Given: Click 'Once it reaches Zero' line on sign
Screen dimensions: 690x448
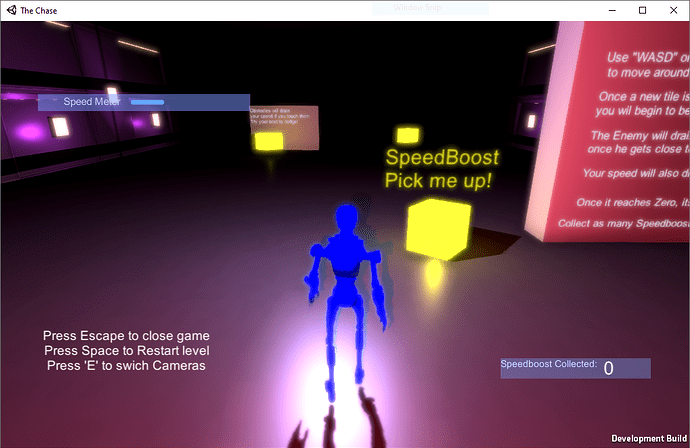Looking at the screenshot, I should coord(633,202).
